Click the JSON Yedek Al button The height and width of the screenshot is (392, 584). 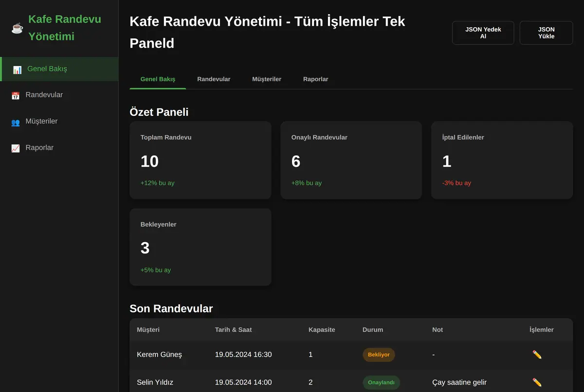pyautogui.click(x=483, y=33)
